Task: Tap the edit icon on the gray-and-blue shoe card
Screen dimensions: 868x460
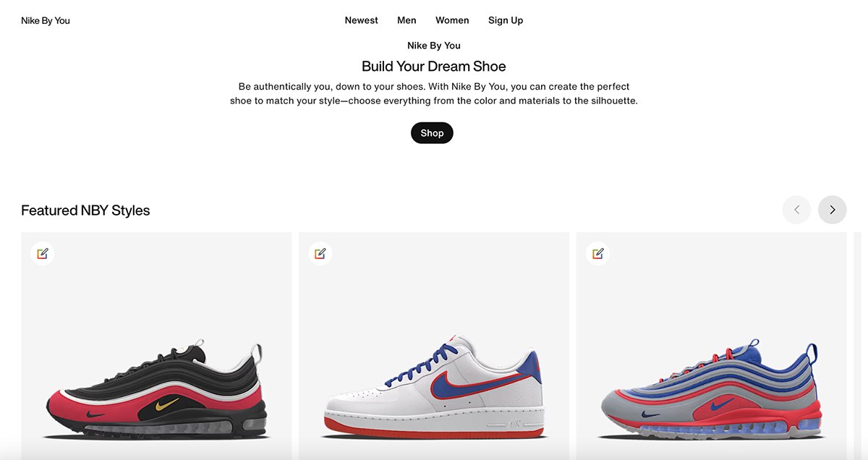Action: [598, 253]
